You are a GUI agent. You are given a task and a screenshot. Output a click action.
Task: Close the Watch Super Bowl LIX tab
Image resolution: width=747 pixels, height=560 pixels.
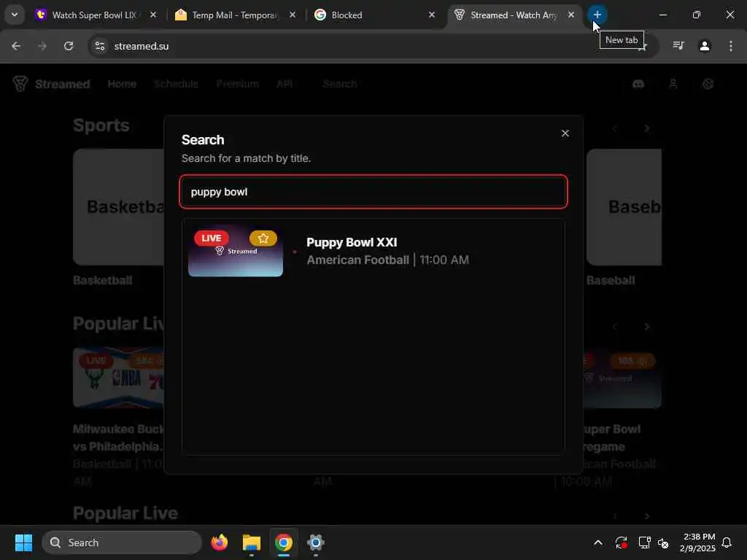(x=153, y=15)
